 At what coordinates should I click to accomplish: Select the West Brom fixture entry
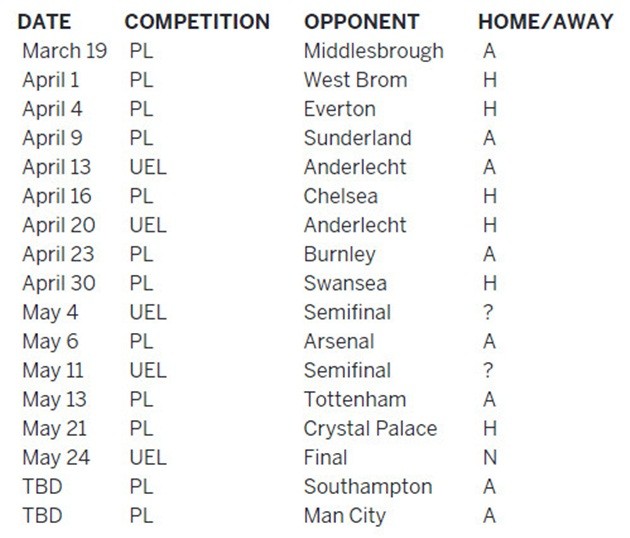coord(356,80)
